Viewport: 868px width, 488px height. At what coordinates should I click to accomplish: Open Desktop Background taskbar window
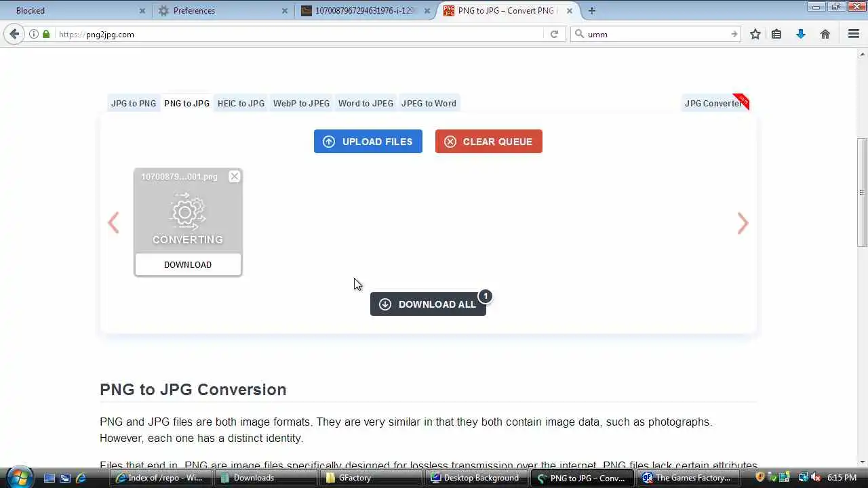(x=477, y=478)
